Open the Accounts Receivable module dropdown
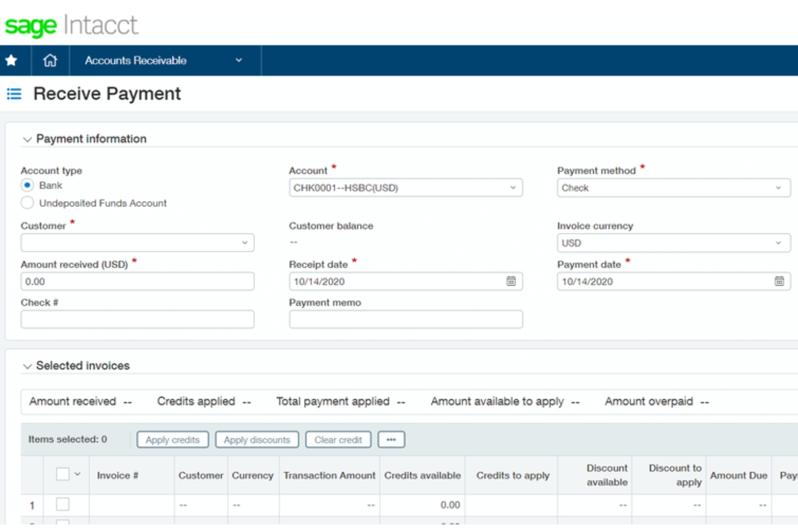This screenshot has height=532, width=798. pyautogui.click(x=165, y=60)
